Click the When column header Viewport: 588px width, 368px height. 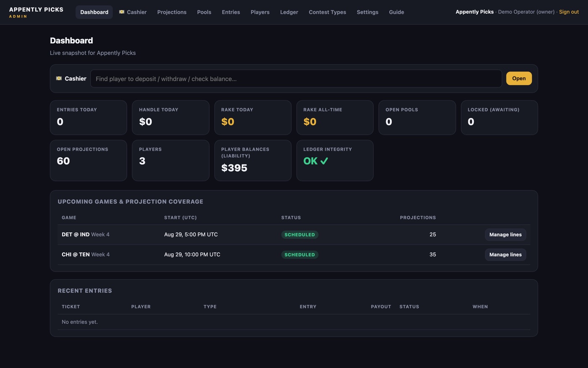tap(480, 307)
